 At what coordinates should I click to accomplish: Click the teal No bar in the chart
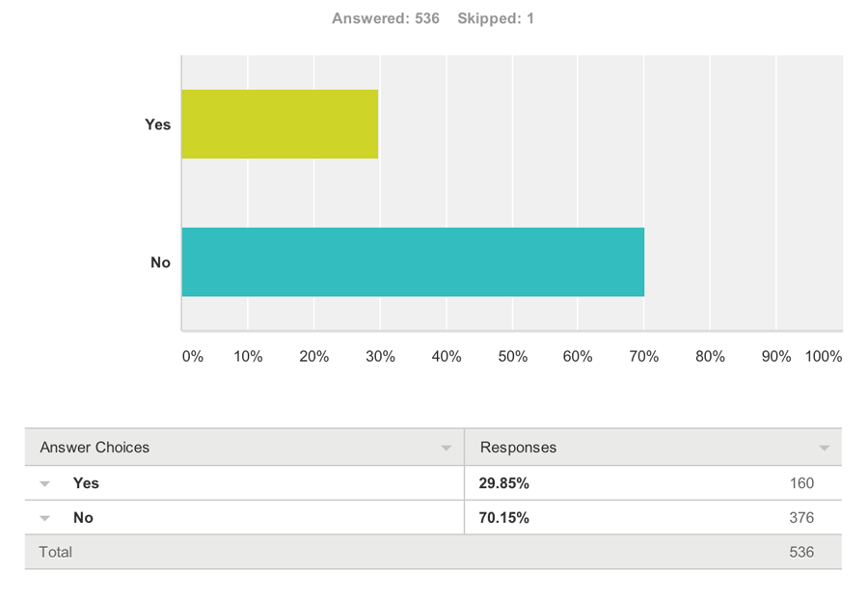[x=413, y=262]
